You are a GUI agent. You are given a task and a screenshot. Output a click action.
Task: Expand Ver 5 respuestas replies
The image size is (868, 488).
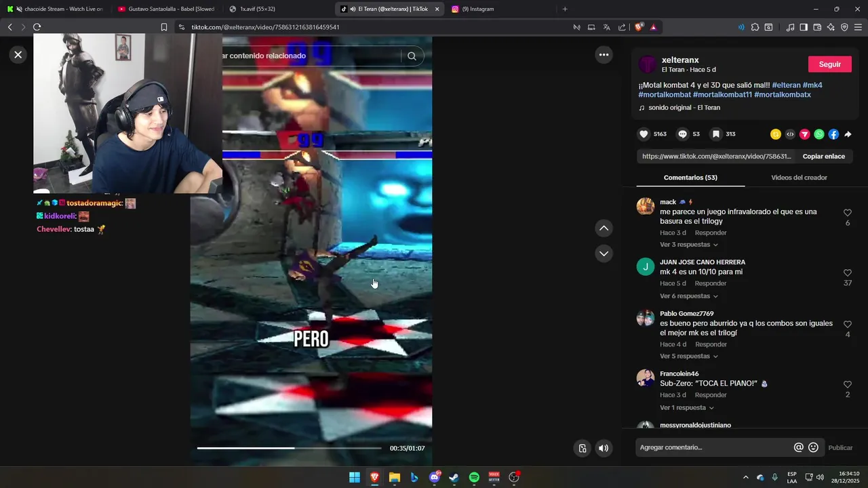(689, 357)
